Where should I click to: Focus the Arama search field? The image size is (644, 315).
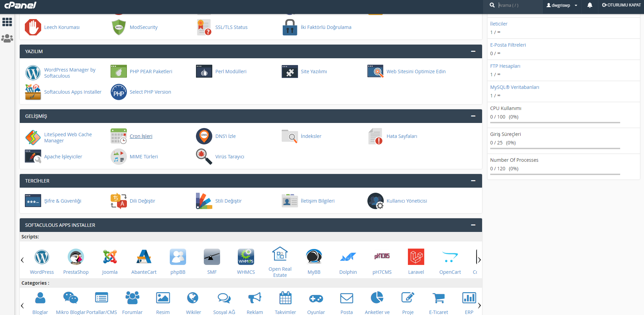pos(519,5)
